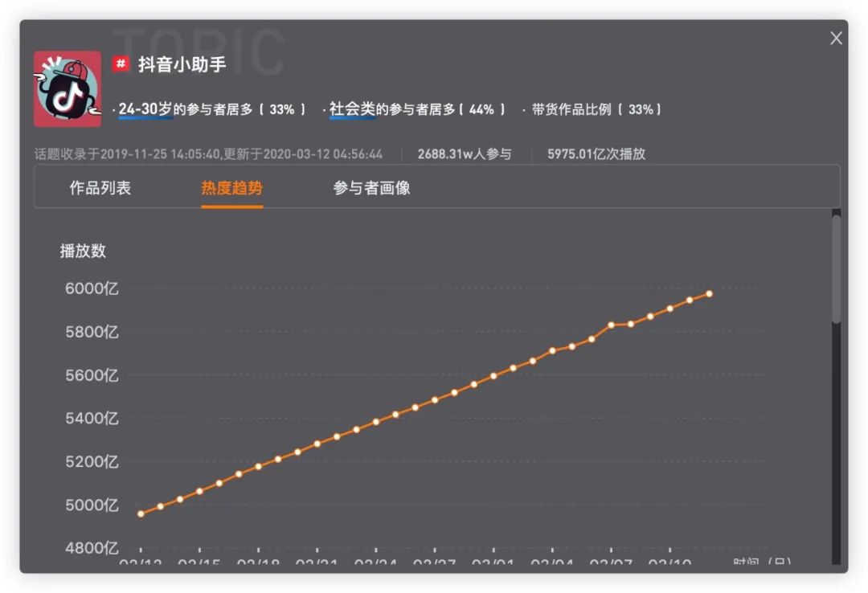The height and width of the screenshot is (593, 868).
Task: Click the 4800亿 axis value
Action: tap(92, 548)
